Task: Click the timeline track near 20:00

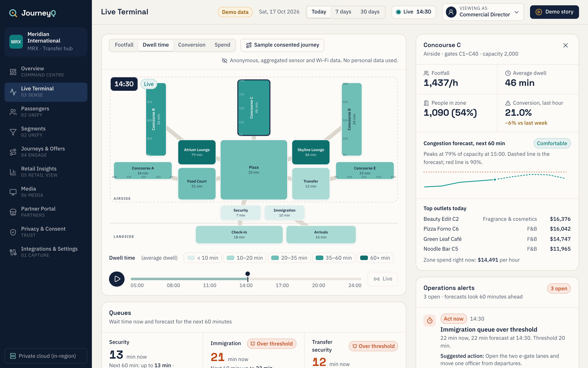Action: point(318,279)
